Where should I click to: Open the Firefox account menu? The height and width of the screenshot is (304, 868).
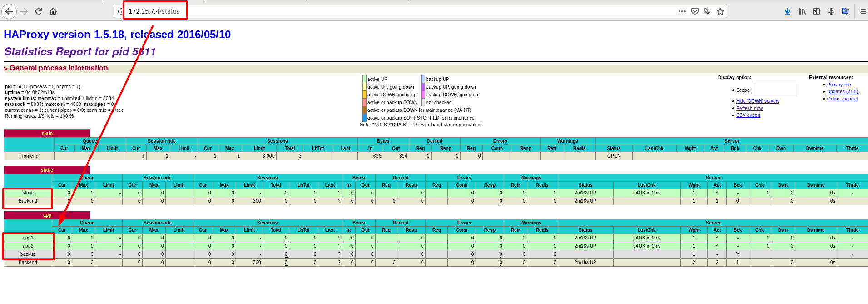(x=831, y=11)
